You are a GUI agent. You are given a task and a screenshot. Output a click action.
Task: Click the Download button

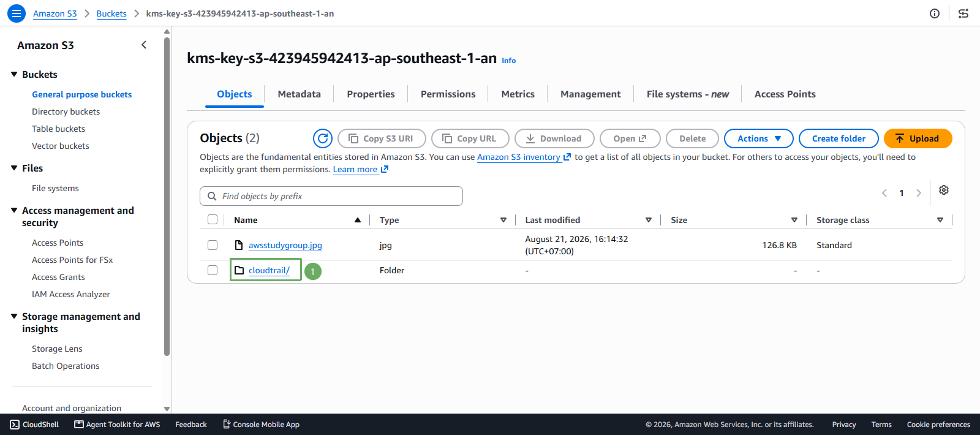tap(554, 138)
